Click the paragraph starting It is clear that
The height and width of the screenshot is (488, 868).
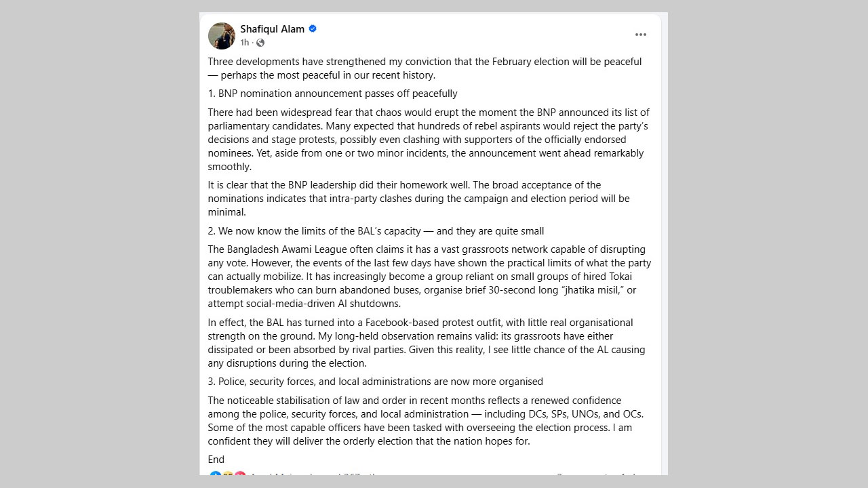point(418,199)
